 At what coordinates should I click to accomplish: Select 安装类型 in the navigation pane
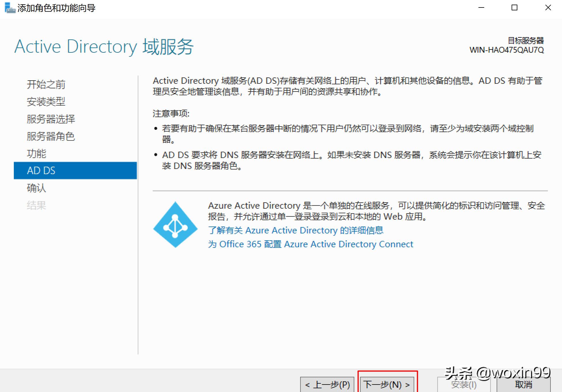pyautogui.click(x=46, y=102)
